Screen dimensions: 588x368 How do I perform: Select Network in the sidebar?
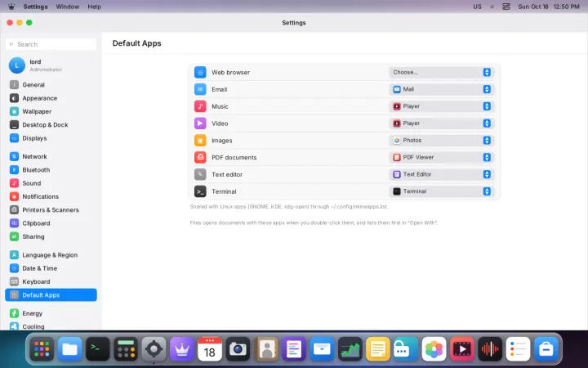click(51, 156)
